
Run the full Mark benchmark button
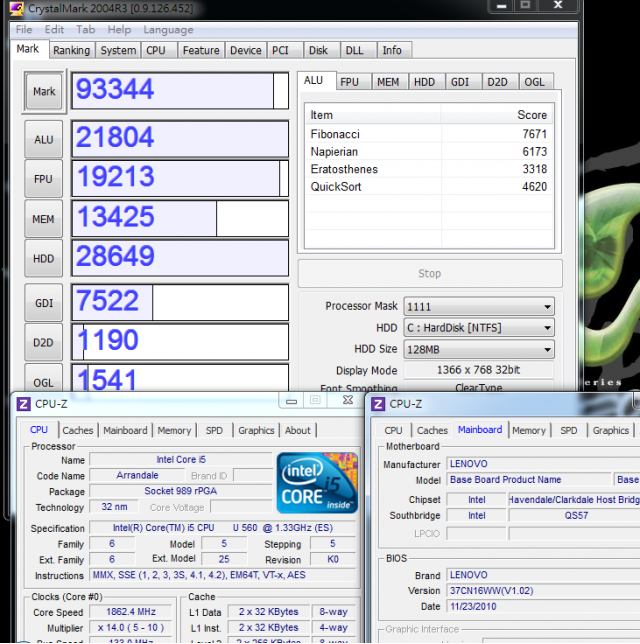(x=44, y=91)
